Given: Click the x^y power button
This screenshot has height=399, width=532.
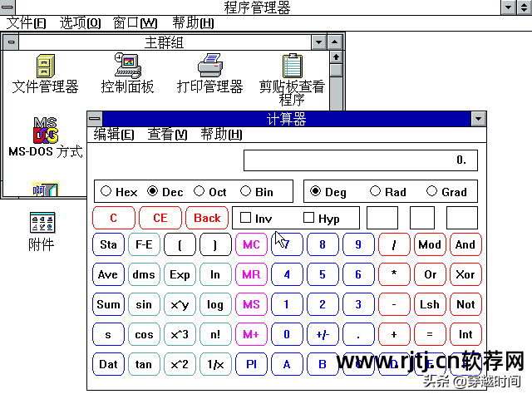Looking at the screenshot, I should [180, 304].
